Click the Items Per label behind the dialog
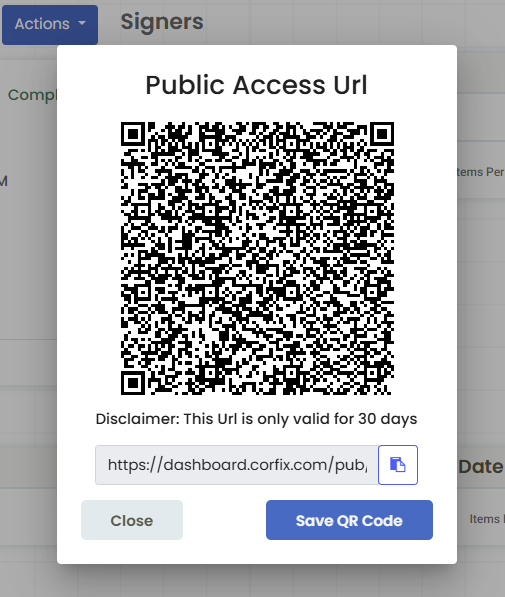505x597 pixels. click(x=481, y=172)
